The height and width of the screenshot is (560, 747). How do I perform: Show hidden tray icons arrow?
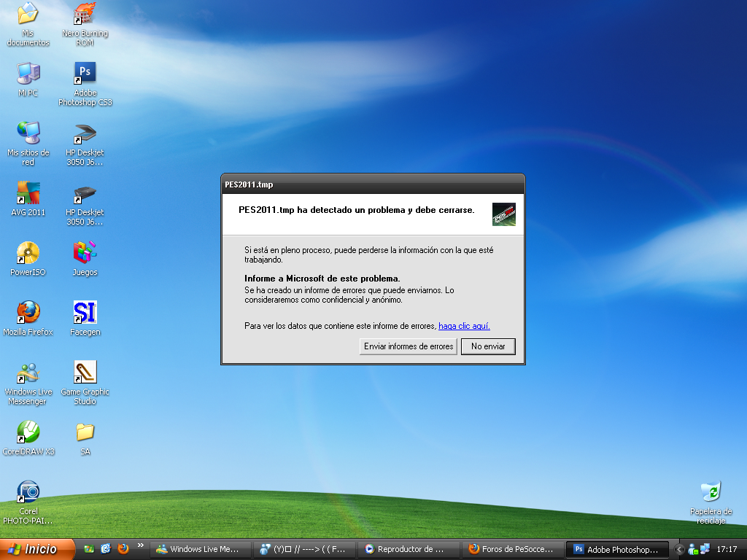(x=680, y=549)
